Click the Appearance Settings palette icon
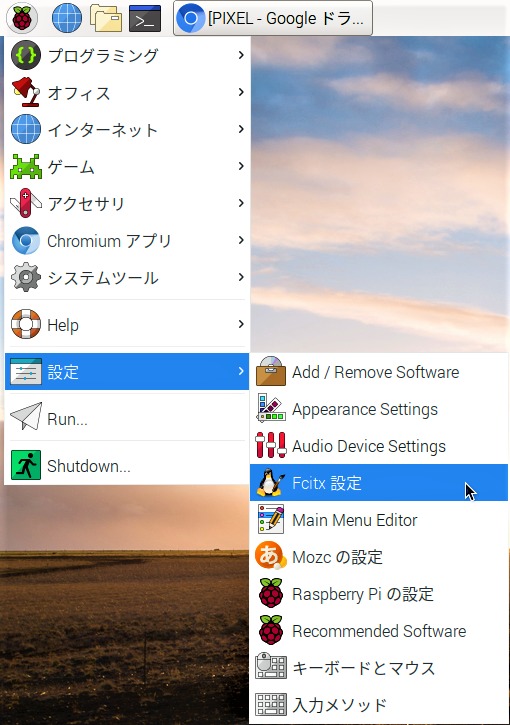Image resolution: width=510 pixels, height=725 pixels. [270, 408]
